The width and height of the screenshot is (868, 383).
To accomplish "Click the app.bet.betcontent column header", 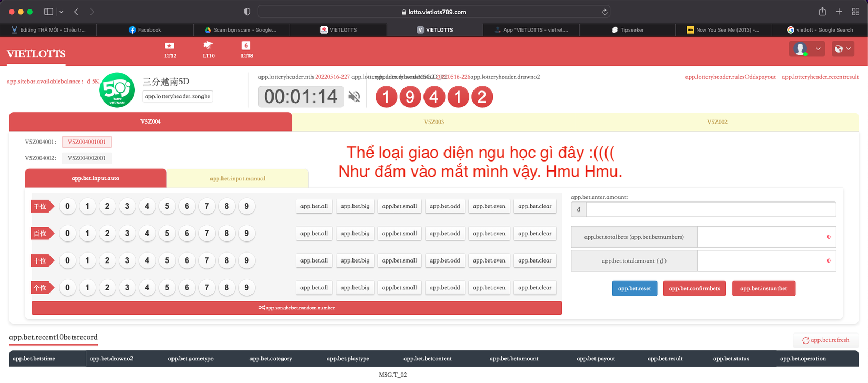I will (428, 359).
